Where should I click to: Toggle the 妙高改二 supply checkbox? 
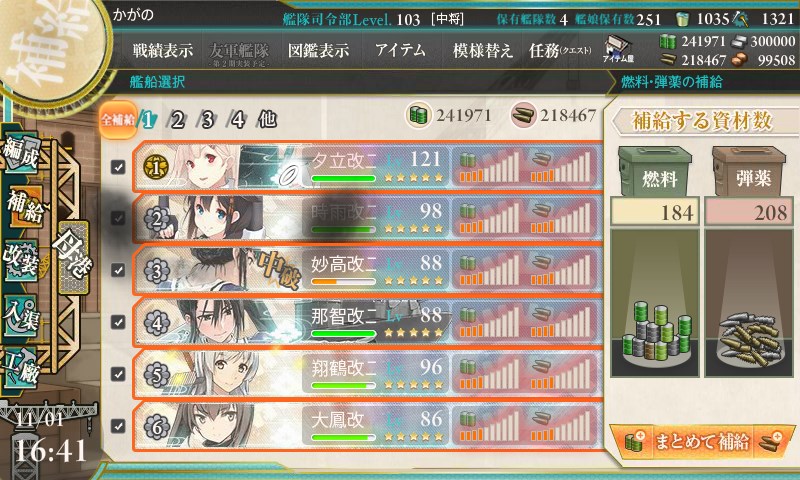tap(118, 270)
